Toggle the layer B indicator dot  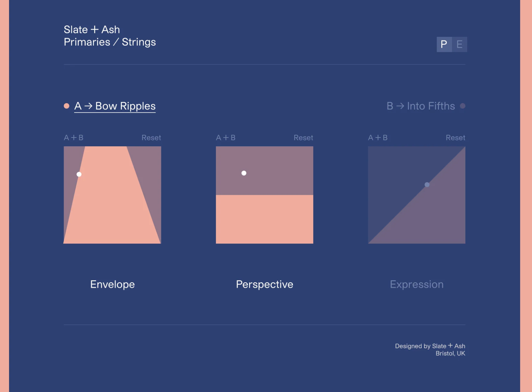pos(463,106)
